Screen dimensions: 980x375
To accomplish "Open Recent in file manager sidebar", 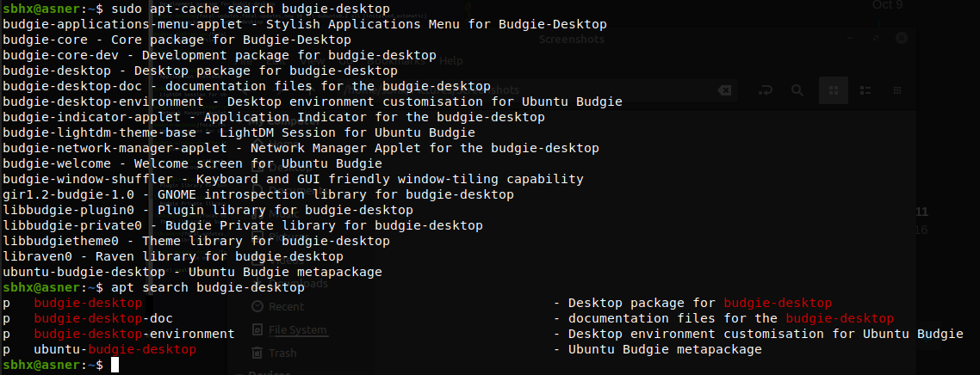I will [286, 306].
